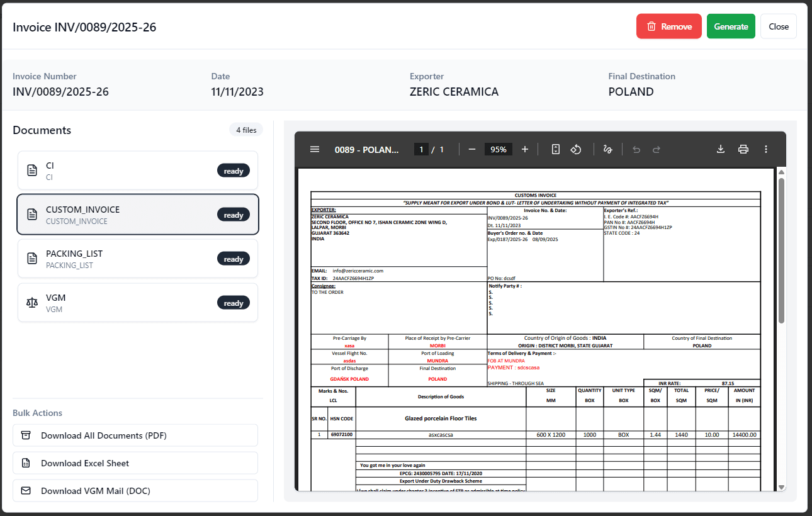Click HSN code '69072100' in the PDF table
This screenshot has width=812, height=516.
point(342,434)
